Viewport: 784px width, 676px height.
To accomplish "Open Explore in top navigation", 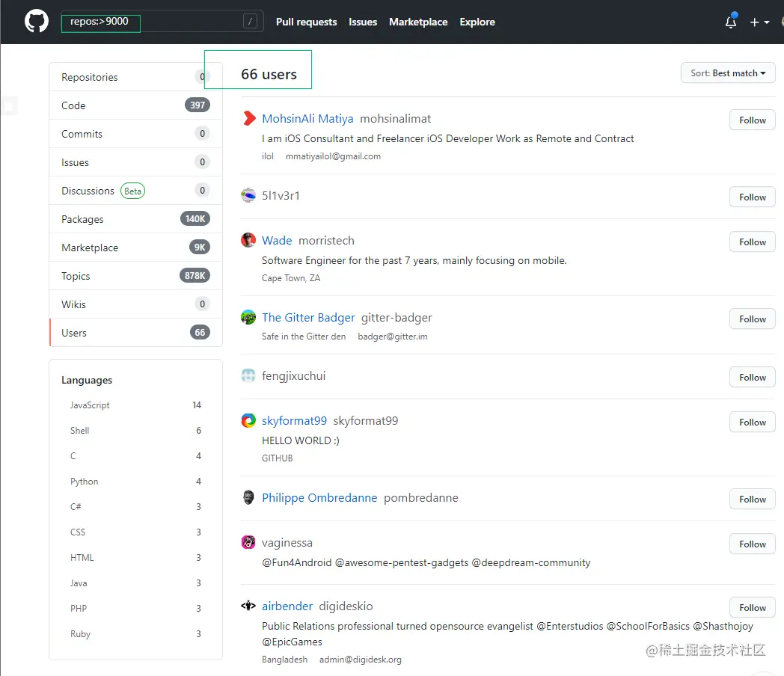I will (x=477, y=22).
